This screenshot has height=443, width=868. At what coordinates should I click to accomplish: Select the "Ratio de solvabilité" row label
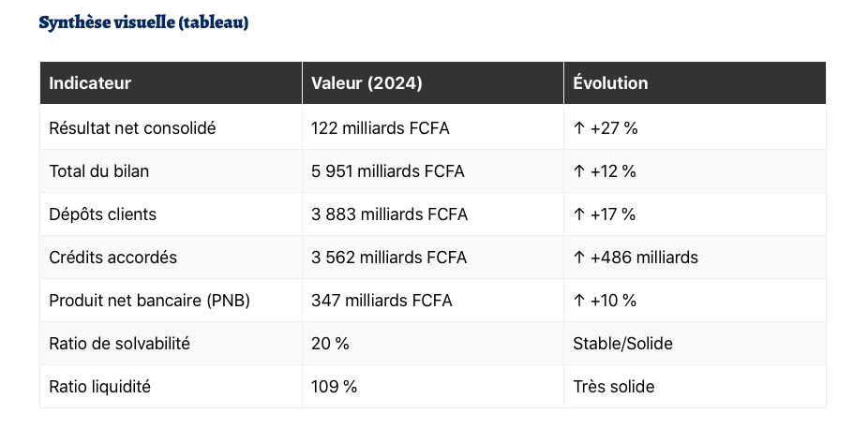pyautogui.click(x=119, y=344)
